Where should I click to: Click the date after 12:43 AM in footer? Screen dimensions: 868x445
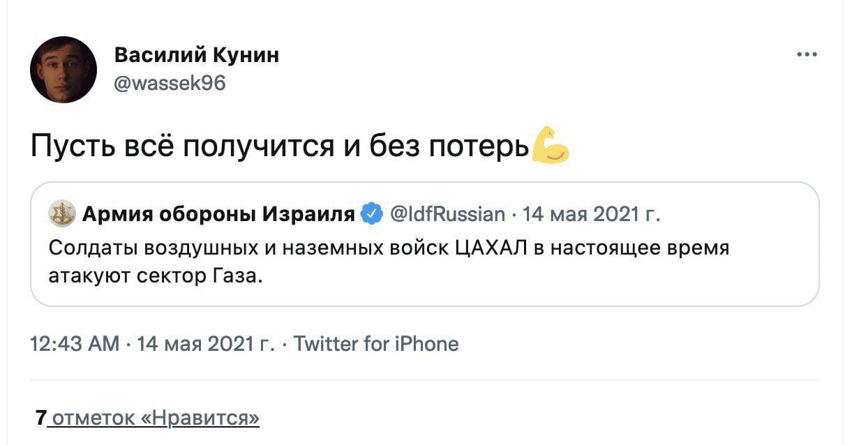pyautogui.click(x=206, y=344)
